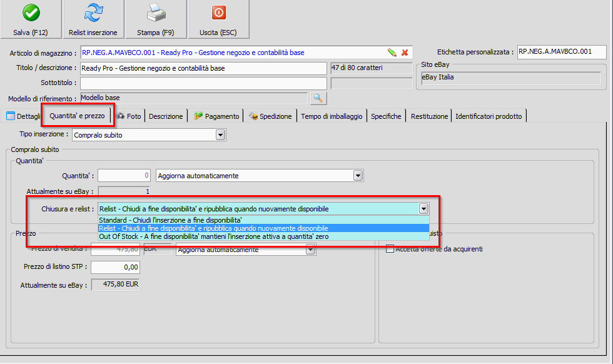Switch to the Pagamento tab

[216, 116]
